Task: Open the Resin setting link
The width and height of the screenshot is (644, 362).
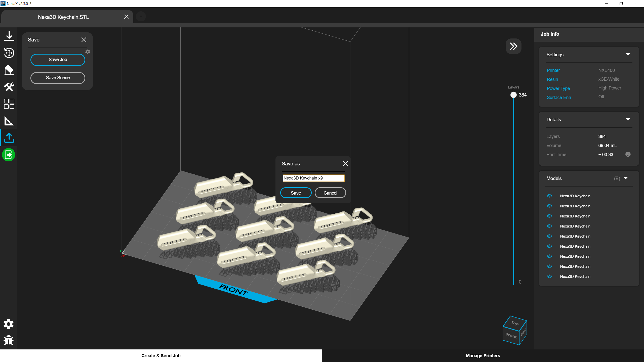Action: pyautogui.click(x=552, y=79)
